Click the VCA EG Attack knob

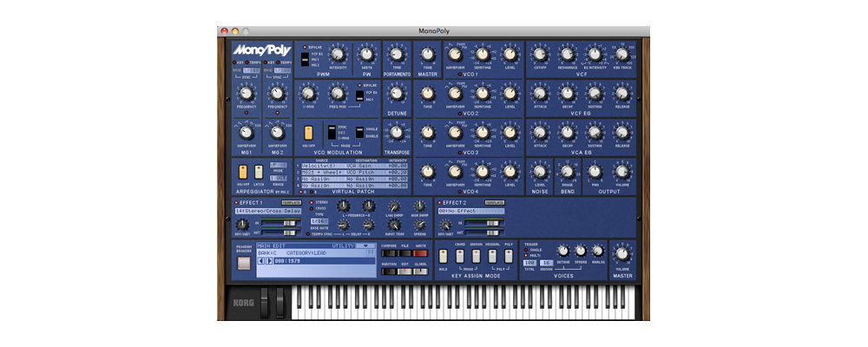(x=540, y=130)
